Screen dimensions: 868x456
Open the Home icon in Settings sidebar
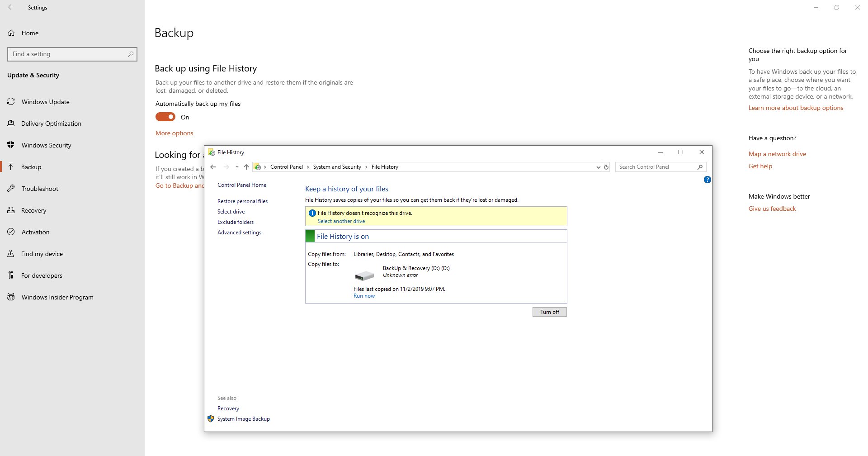[11, 33]
